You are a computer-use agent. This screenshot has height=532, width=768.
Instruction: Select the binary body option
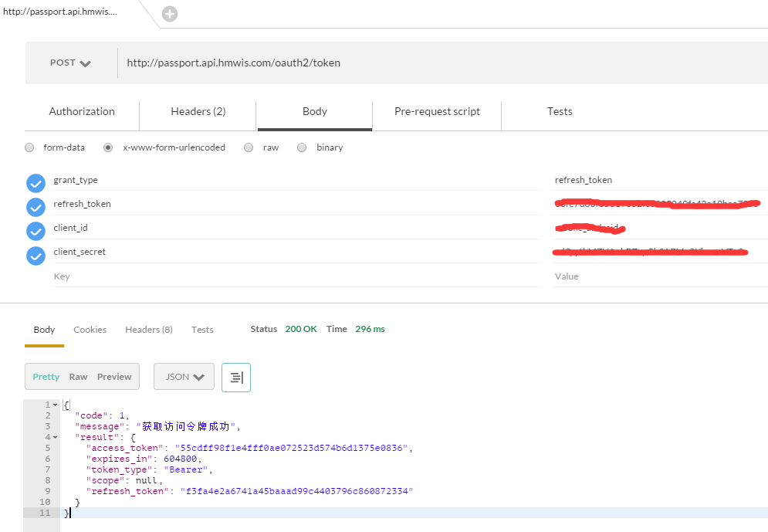tap(302, 147)
